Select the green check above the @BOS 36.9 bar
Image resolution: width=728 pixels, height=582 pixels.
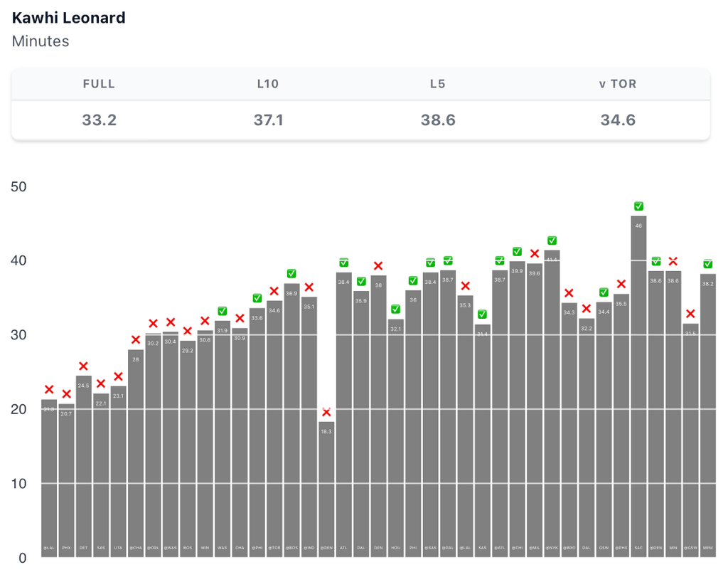click(291, 274)
